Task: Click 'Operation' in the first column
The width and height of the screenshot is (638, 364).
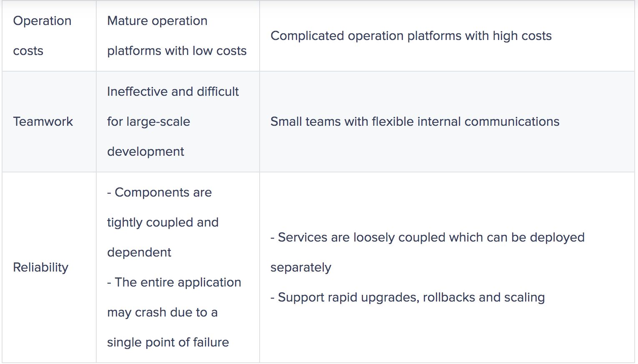Action: coord(42,21)
